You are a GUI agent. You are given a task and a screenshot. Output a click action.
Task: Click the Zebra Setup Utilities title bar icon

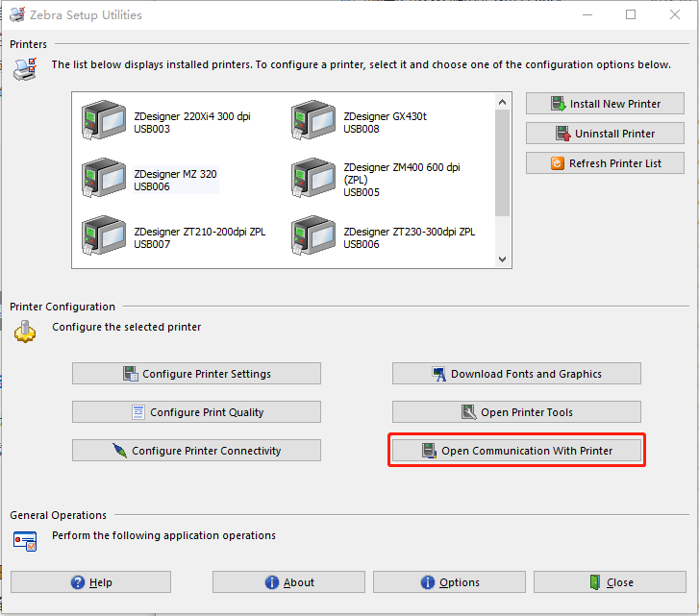[x=17, y=14]
